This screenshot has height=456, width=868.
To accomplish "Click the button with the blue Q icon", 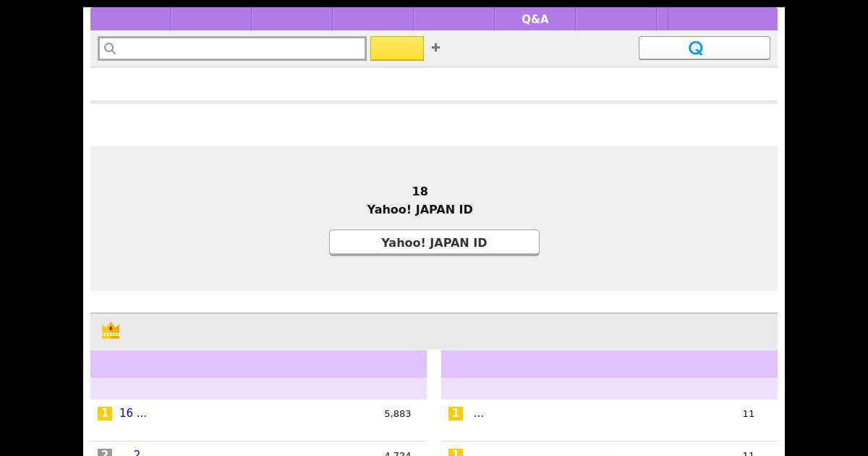I will 705,48.
